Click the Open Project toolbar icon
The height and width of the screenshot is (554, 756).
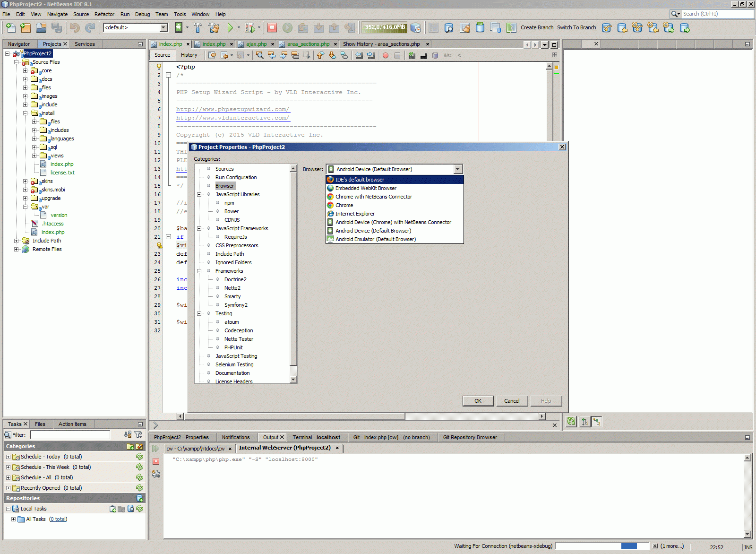[x=41, y=27]
